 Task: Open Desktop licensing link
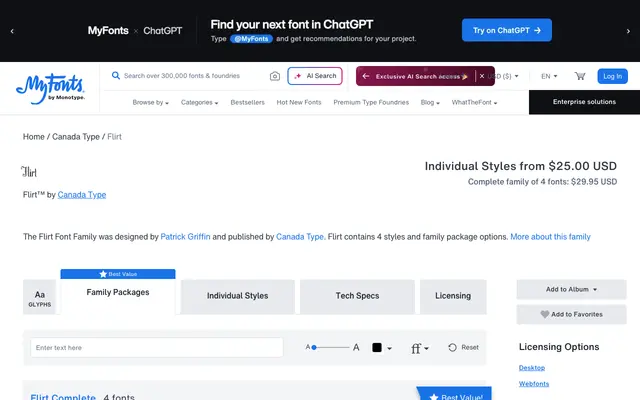531,368
